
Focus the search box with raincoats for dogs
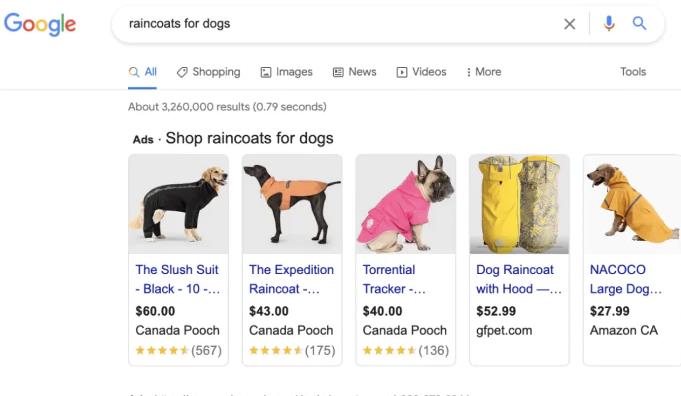coord(339,24)
